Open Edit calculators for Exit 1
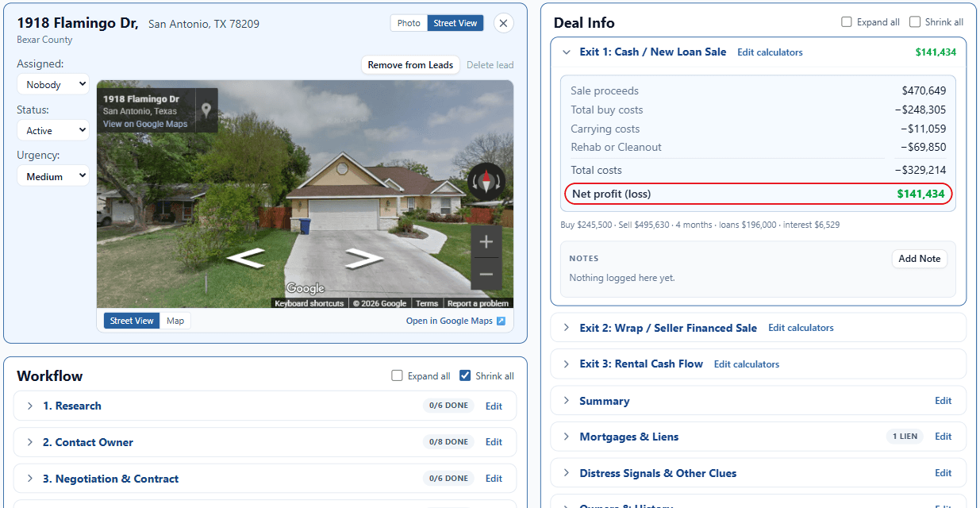The width and height of the screenshot is (980, 508). 770,52
